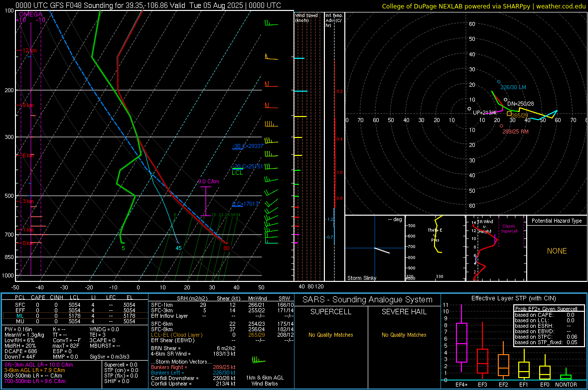
Task: Click the DN=250/28 hodograph label
Action: 521,104
